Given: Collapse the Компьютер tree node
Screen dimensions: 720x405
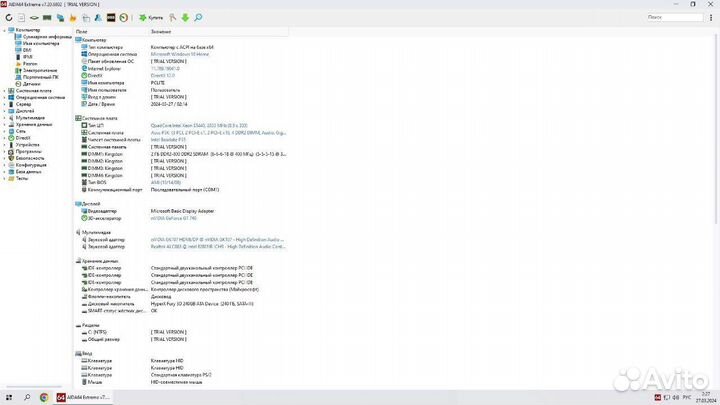Looking at the screenshot, I should (x=5, y=30).
